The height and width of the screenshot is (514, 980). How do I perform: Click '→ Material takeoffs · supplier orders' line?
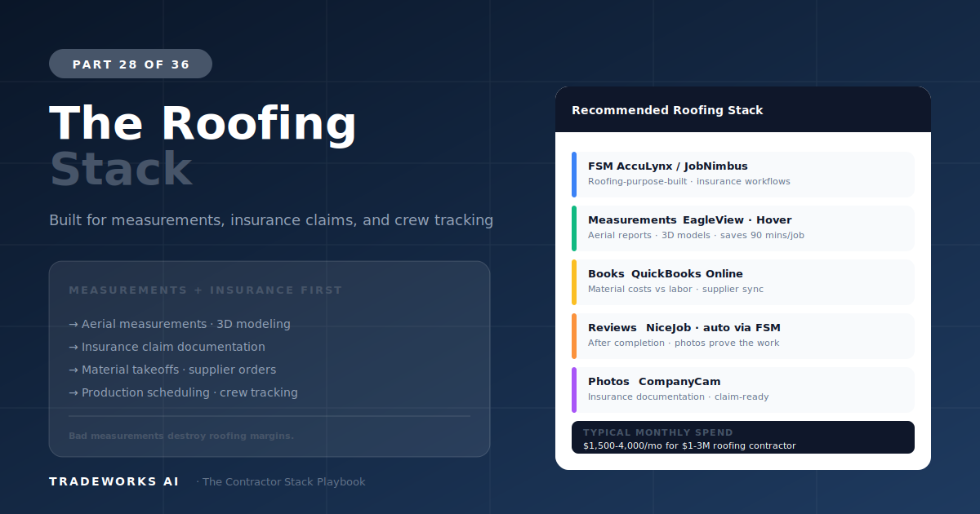(x=172, y=370)
